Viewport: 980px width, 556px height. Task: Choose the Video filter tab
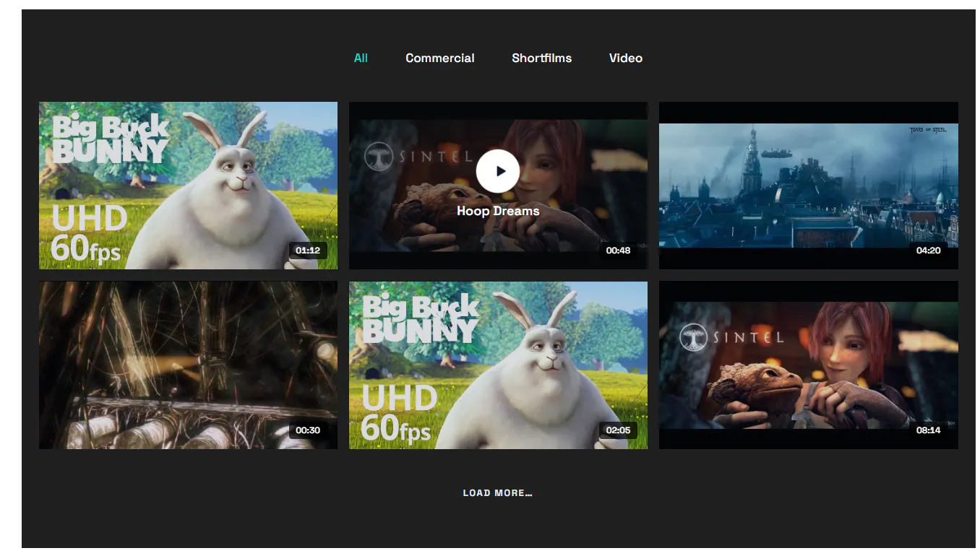click(626, 58)
